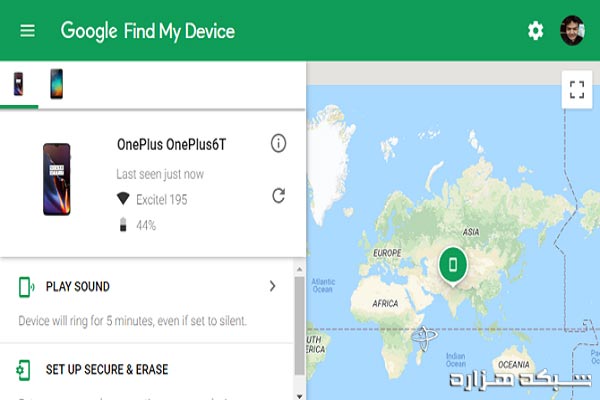
Task: Toggle fullscreen map view
Action: (x=577, y=90)
